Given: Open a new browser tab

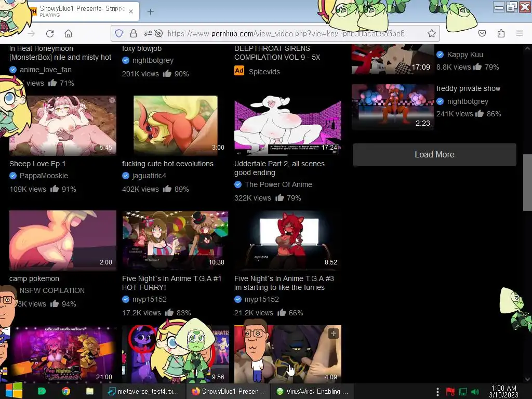Looking at the screenshot, I should pos(150,12).
